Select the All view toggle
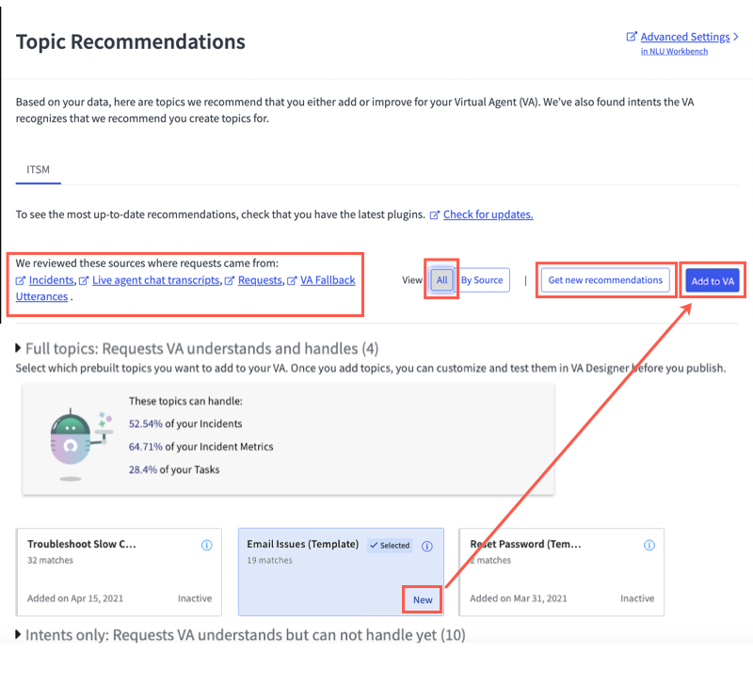753x700 pixels. (441, 279)
